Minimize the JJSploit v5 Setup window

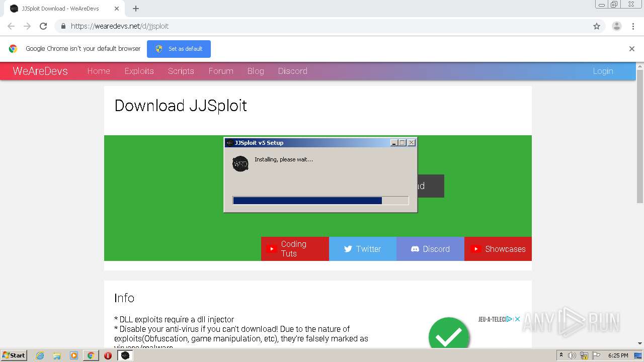pyautogui.click(x=394, y=143)
